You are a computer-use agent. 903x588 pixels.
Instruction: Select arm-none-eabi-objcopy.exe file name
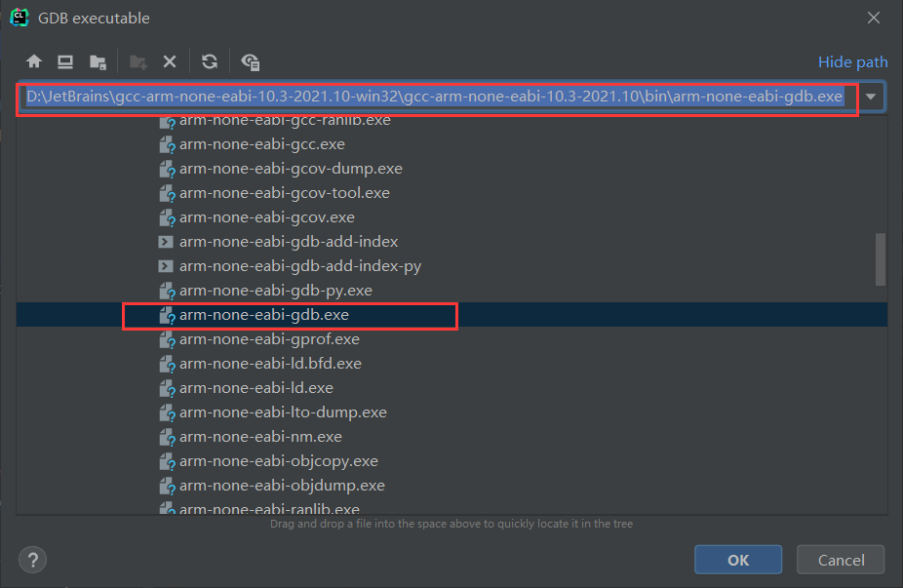(x=279, y=461)
